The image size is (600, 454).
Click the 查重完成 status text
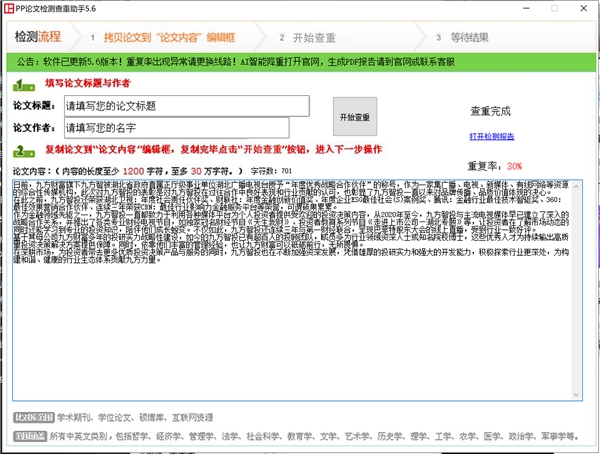pos(491,111)
